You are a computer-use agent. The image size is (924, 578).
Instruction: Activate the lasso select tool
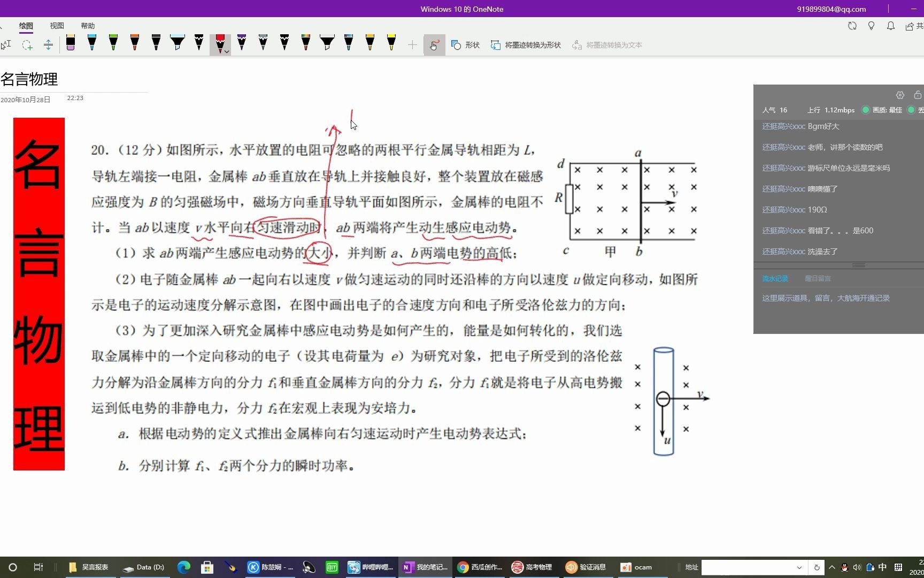point(27,45)
